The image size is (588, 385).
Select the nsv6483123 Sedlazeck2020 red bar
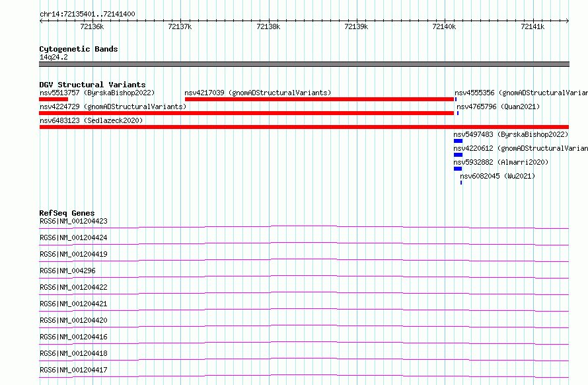pyautogui.click(x=304, y=127)
